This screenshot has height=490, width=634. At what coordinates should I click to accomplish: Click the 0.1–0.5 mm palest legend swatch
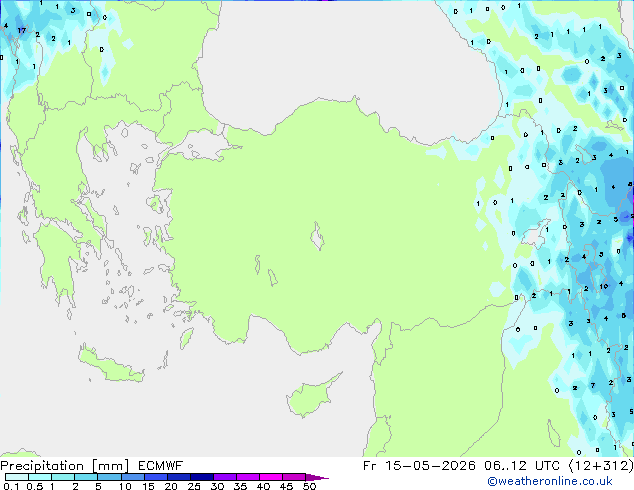coord(17,477)
